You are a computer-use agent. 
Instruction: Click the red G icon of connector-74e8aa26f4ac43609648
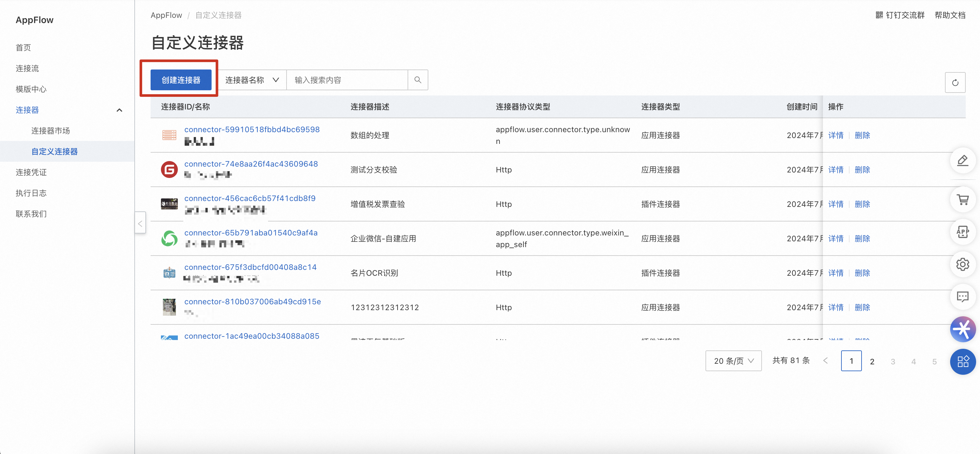tap(169, 170)
